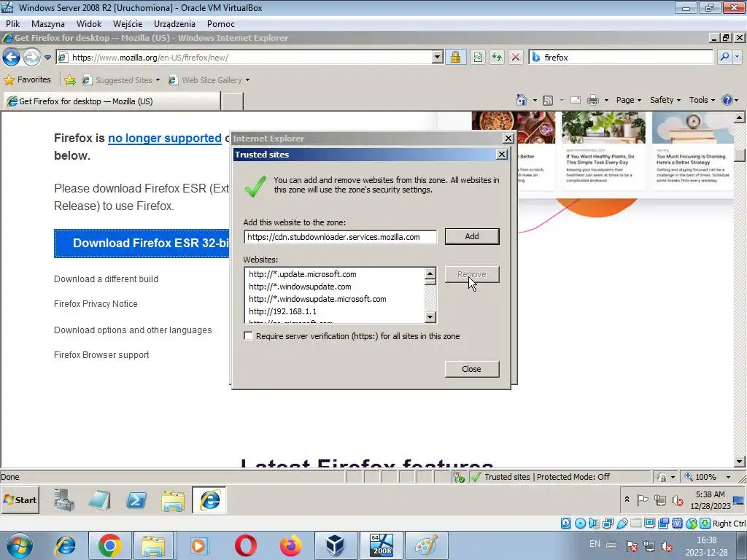The height and width of the screenshot is (560, 747).
Task: Open the zoom level 100% dropdown
Action: tap(728, 477)
